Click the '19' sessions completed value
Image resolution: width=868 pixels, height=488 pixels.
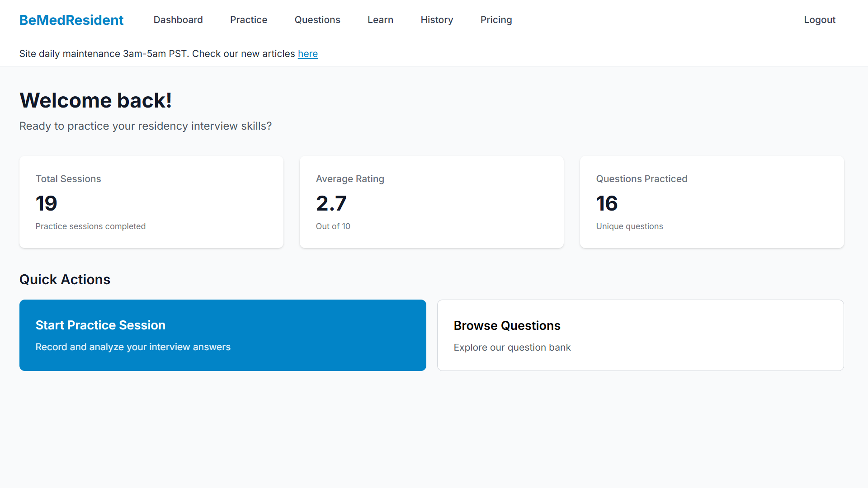click(46, 203)
